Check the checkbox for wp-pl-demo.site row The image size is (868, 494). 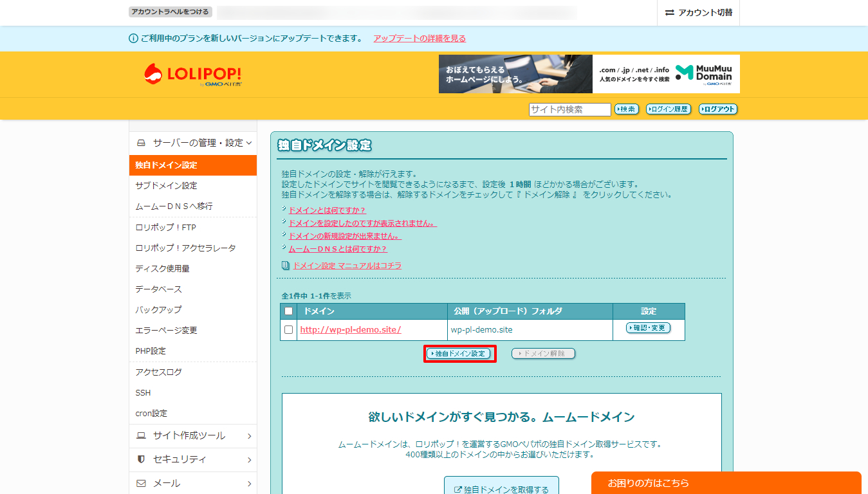(x=287, y=329)
